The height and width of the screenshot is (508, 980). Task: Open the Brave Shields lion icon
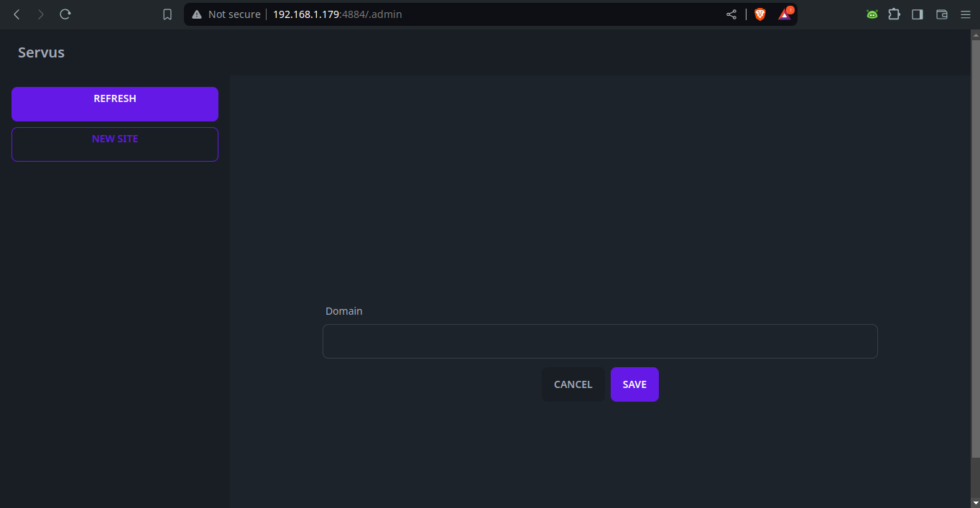point(759,14)
